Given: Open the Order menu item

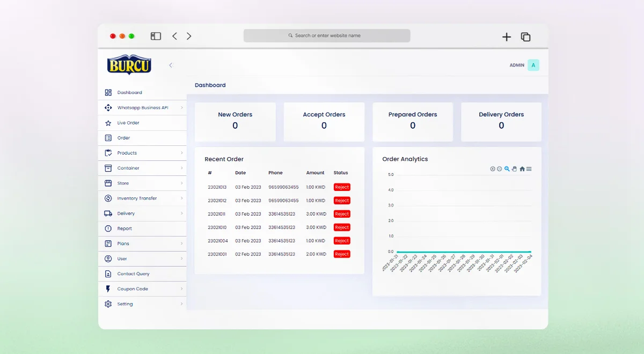Looking at the screenshot, I should (x=124, y=138).
